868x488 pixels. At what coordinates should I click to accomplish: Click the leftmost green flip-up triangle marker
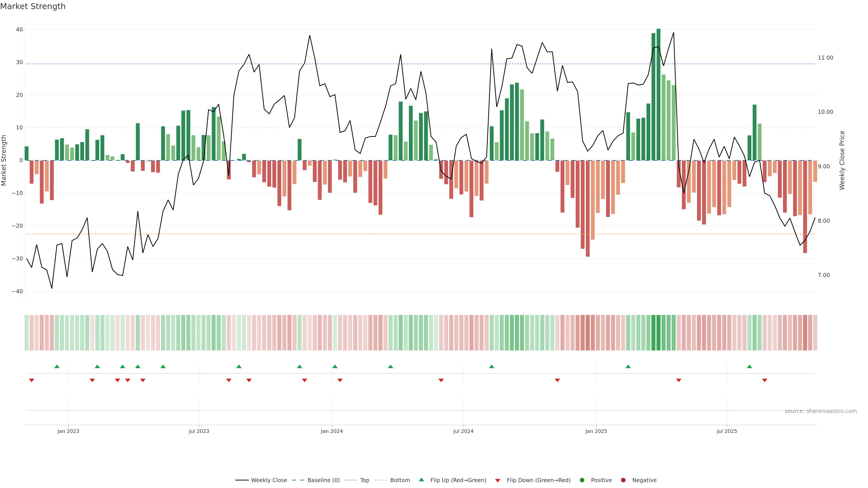tap(57, 366)
